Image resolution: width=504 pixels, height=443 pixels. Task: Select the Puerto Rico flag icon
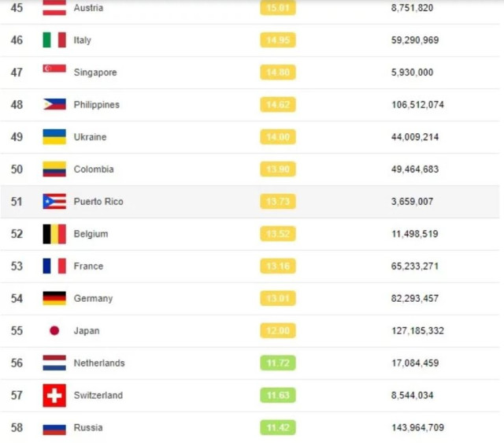[54, 202]
